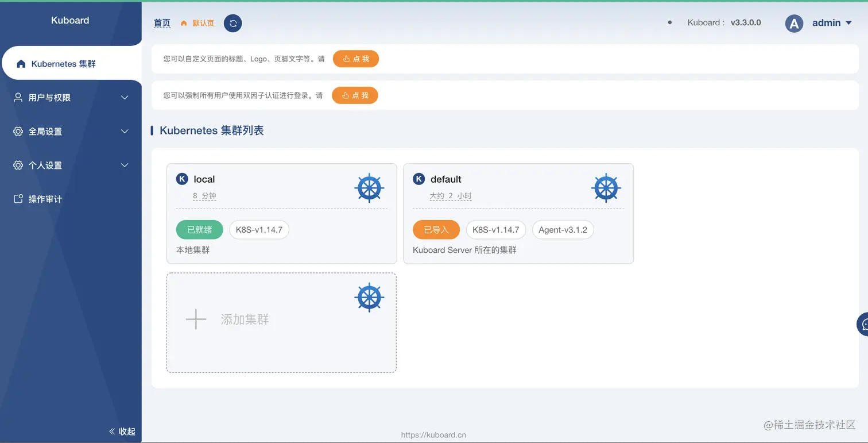This screenshot has height=443, width=868.
Task: Click the gear icon of 个人设置
Action: click(x=18, y=165)
